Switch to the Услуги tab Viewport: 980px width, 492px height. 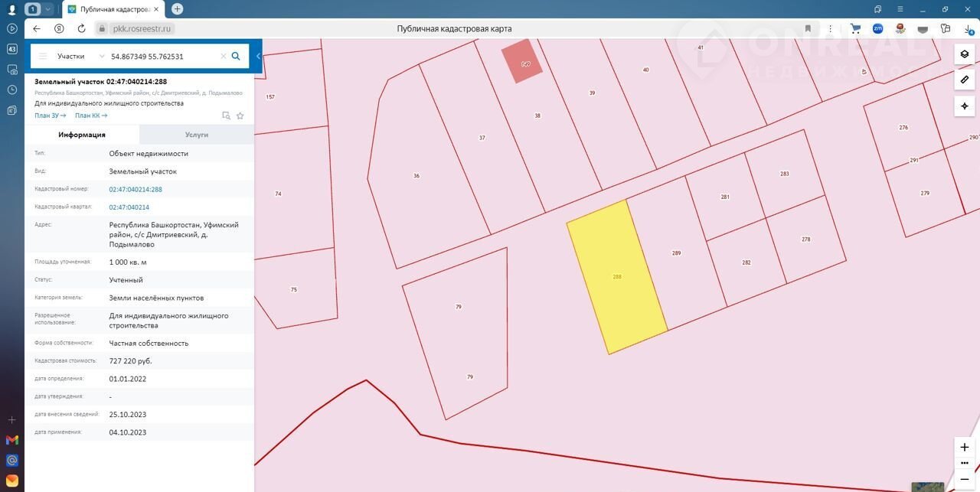[x=197, y=135]
